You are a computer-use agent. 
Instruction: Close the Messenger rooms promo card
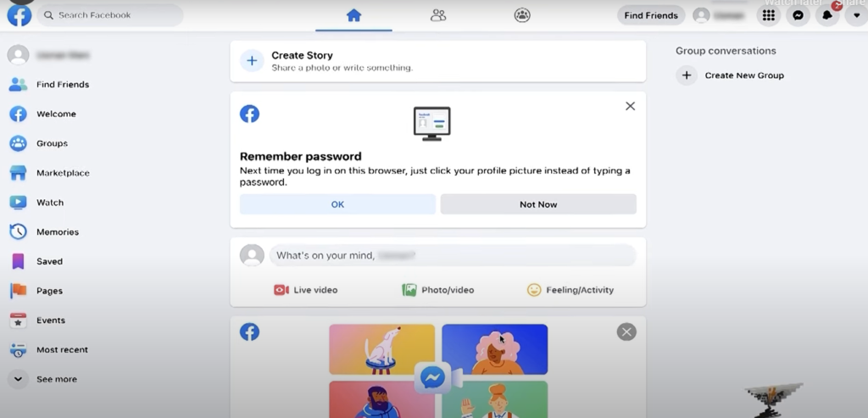tap(626, 332)
